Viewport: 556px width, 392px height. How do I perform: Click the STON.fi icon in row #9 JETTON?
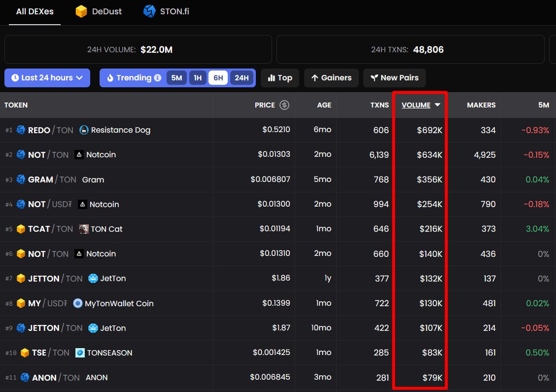(x=21, y=328)
